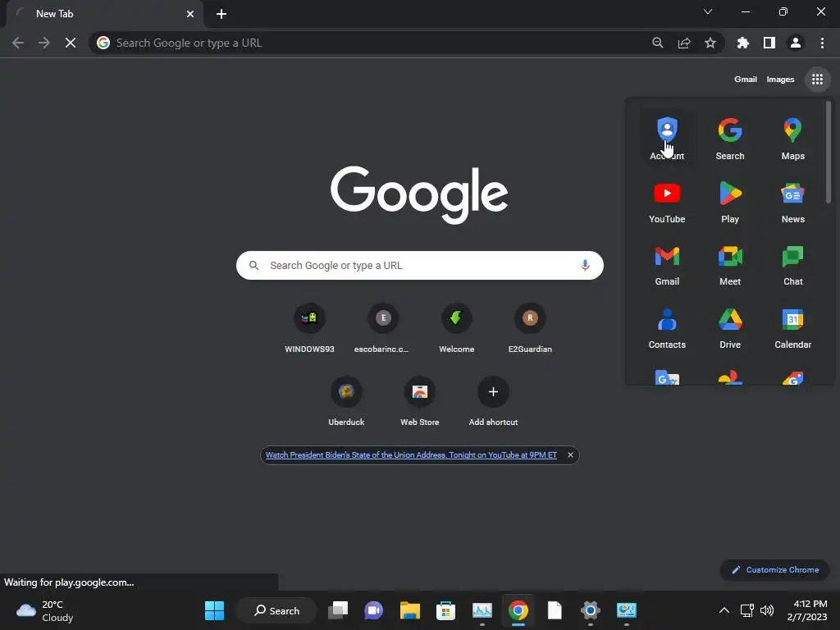
Task: Open Meet from the Google apps panel
Action: pyautogui.click(x=729, y=265)
